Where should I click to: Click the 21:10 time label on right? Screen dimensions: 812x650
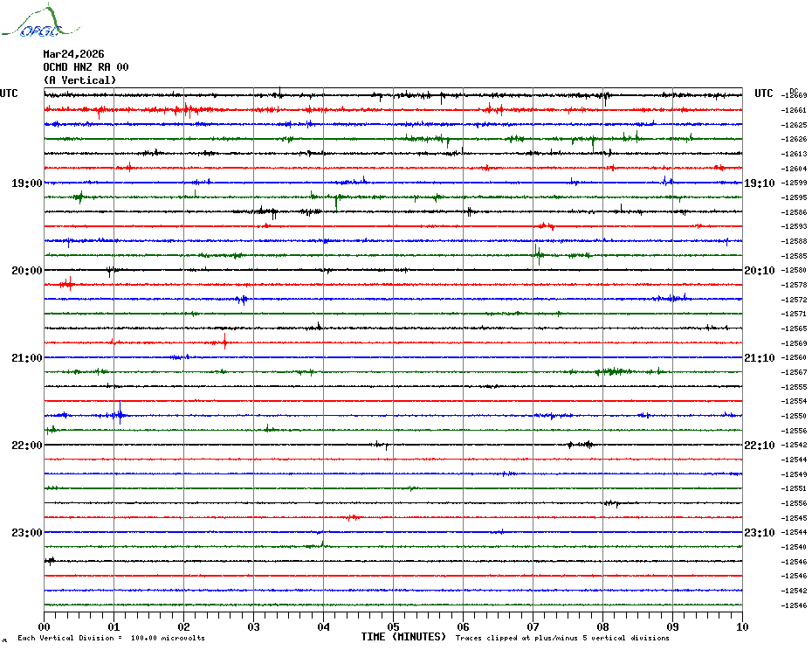point(758,358)
